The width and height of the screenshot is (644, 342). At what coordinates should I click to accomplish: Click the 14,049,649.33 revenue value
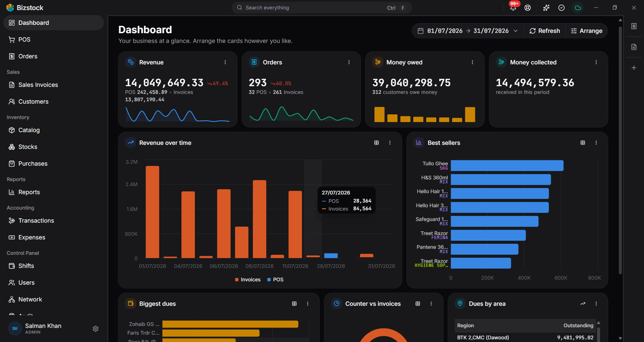(164, 82)
